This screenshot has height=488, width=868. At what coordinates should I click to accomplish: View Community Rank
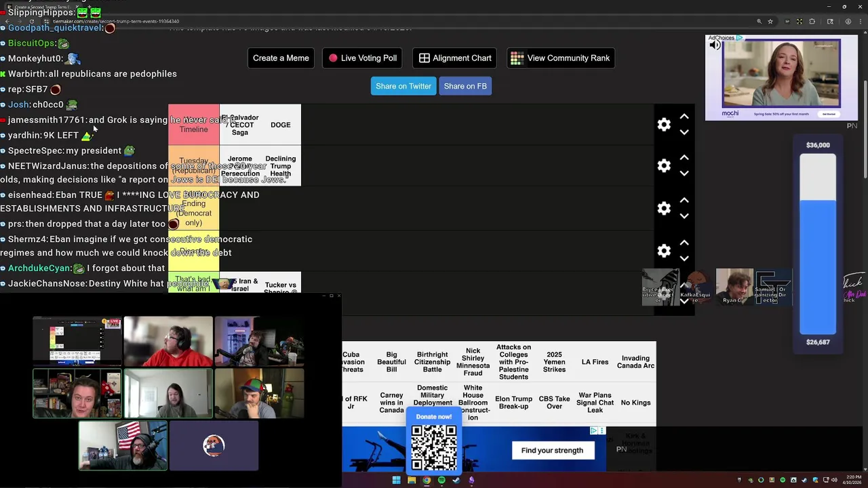[561, 58]
